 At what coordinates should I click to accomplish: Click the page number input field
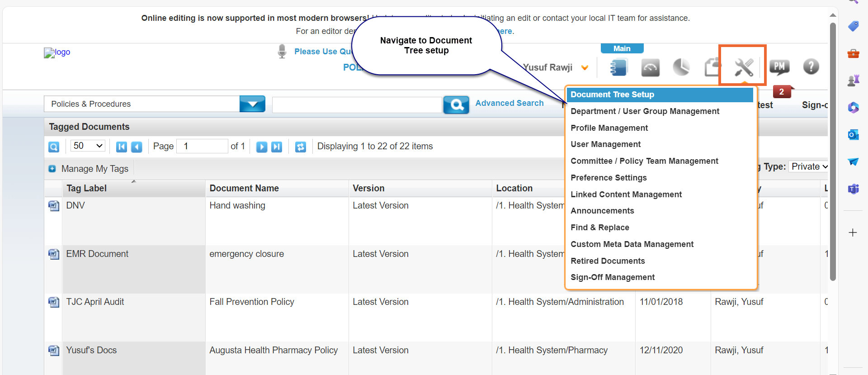202,146
